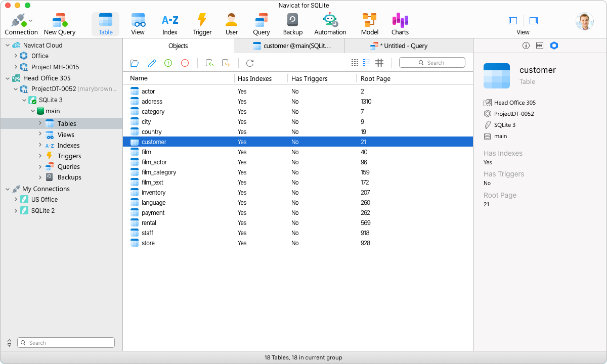This screenshot has height=364, width=607.
Task: Collapse the Head Office 305 node
Action: (x=8, y=78)
